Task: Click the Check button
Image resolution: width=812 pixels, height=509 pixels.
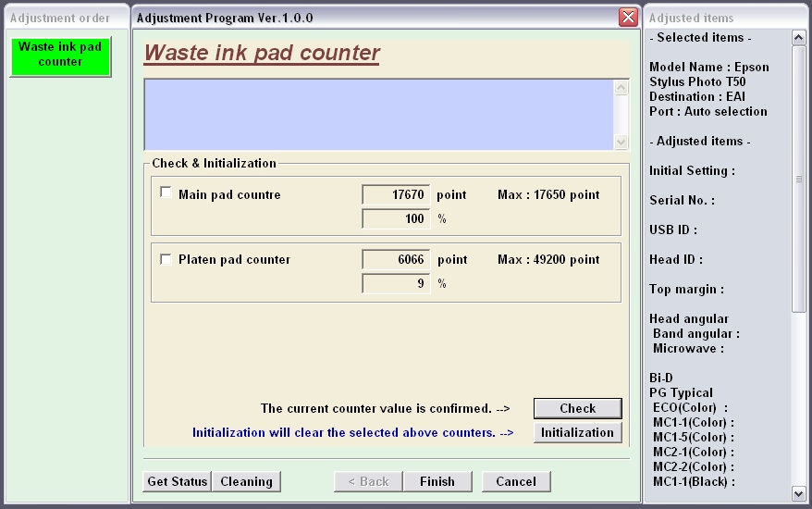Action: 577,408
